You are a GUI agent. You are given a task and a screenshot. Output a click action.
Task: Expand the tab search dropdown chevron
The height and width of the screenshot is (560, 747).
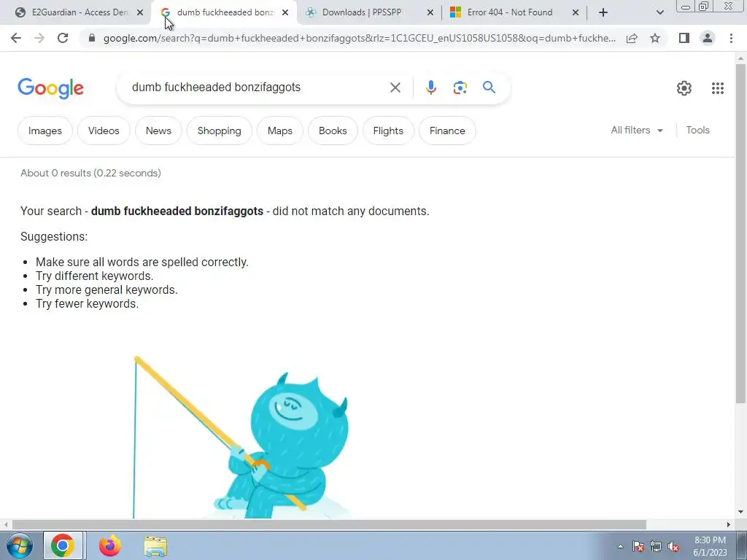pos(659,12)
